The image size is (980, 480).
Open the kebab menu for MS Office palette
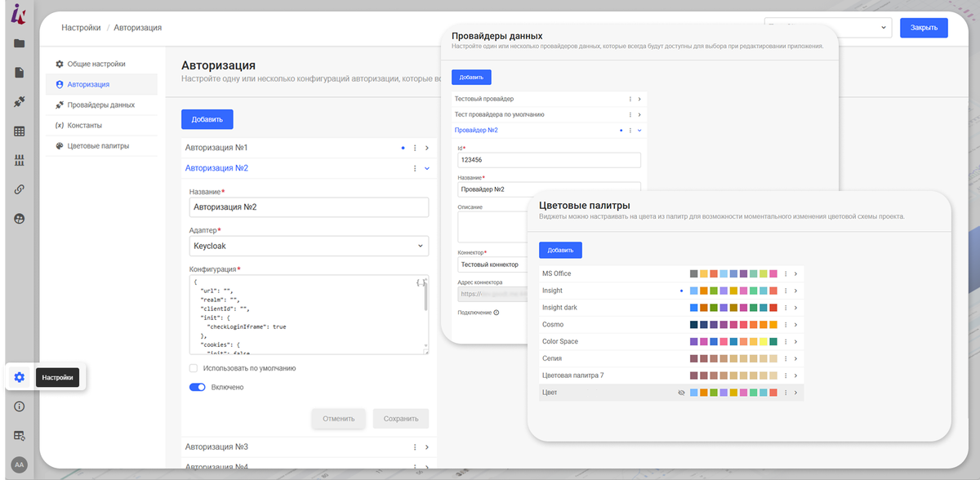(x=786, y=273)
